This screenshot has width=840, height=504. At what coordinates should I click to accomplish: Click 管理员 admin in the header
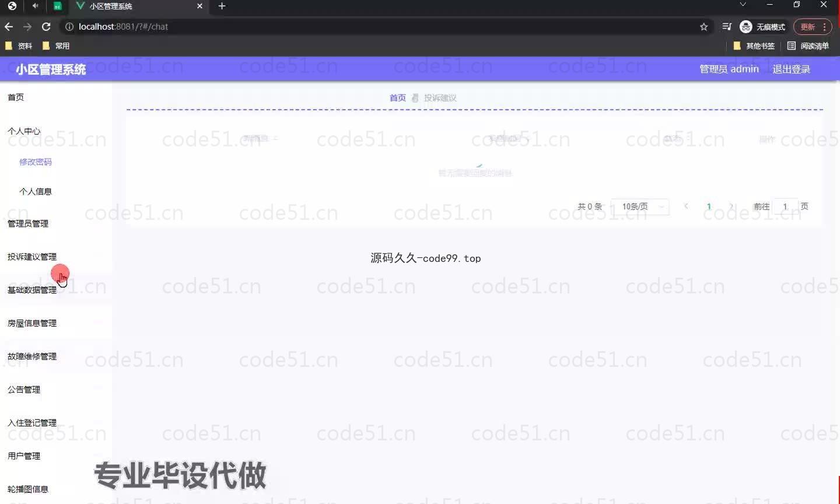[x=729, y=69]
